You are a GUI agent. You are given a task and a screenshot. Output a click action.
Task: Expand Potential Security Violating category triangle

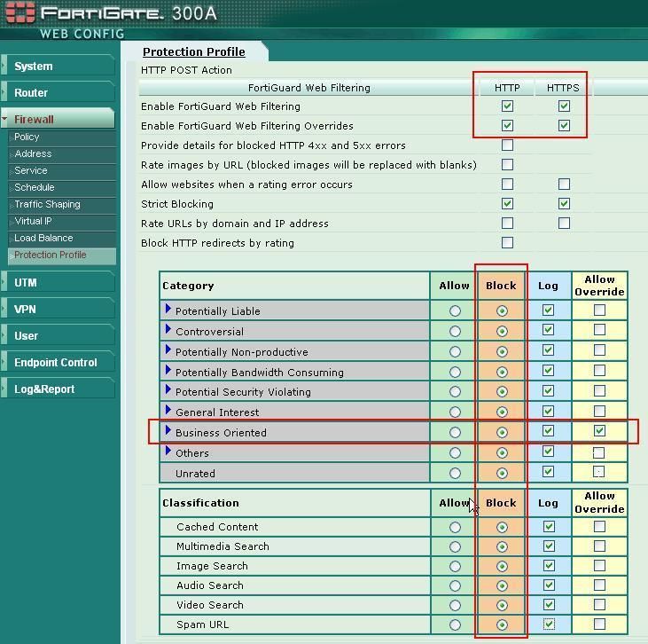tap(168, 389)
